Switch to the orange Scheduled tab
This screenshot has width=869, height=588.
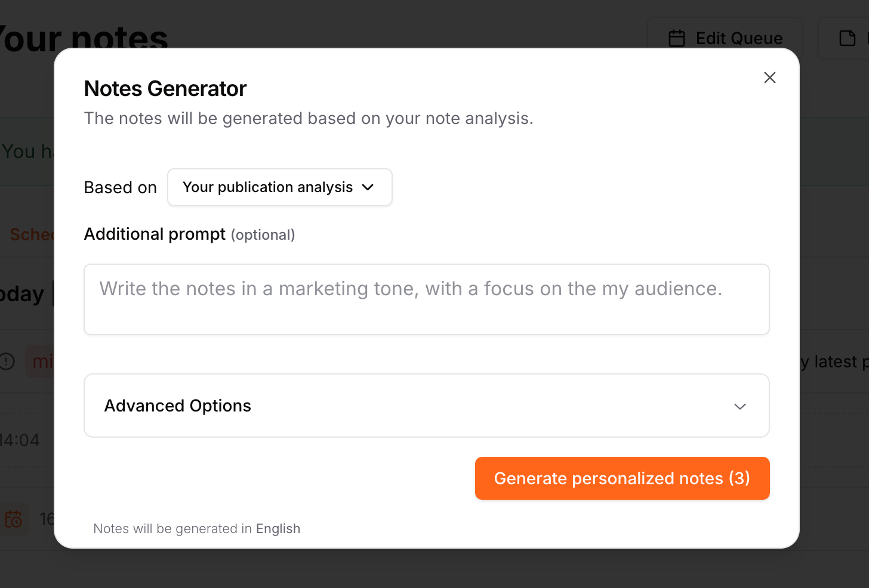coord(31,234)
